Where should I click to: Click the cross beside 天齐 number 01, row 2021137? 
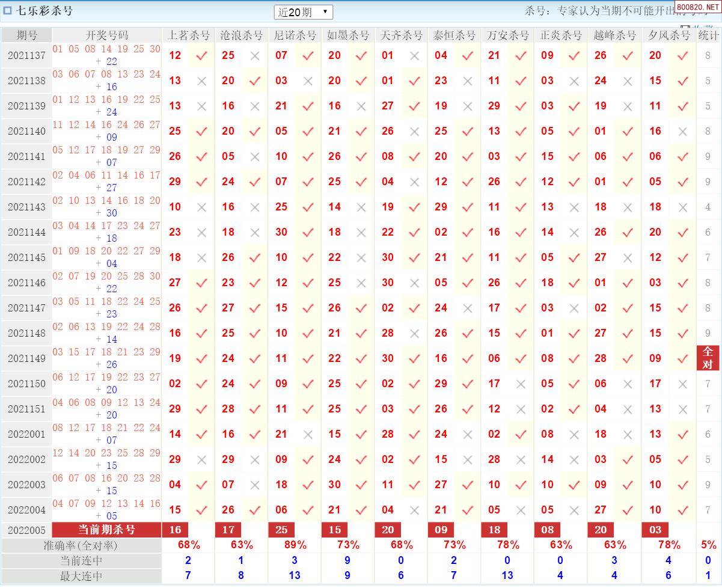coord(414,55)
